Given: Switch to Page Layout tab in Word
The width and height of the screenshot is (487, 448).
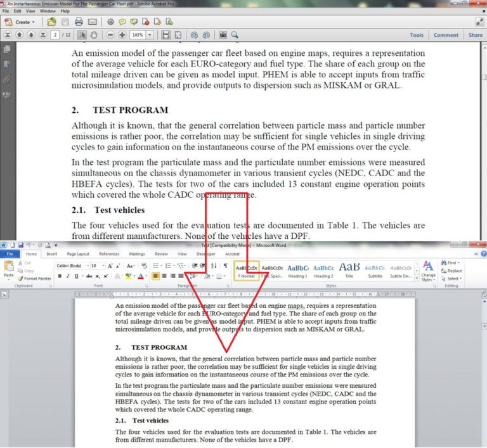Looking at the screenshot, I should point(78,254).
